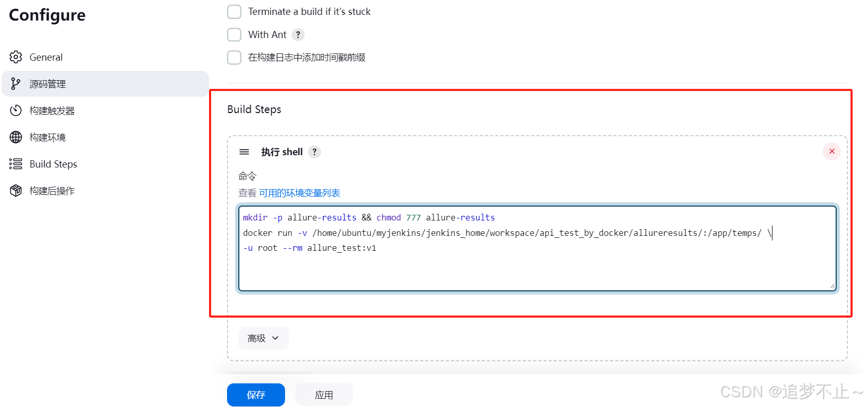Click the build triggers clock icon
Image resolution: width=868 pixels, height=407 pixels.
tap(16, 110)
